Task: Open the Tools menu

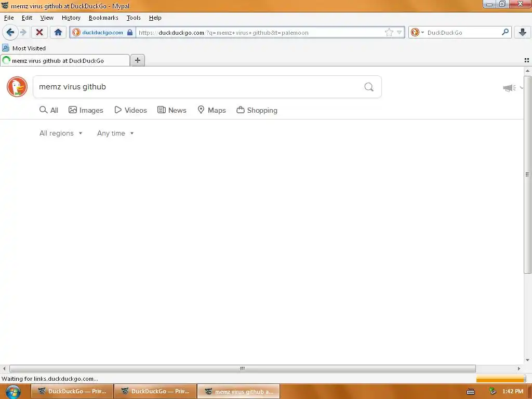Action: 134,18
